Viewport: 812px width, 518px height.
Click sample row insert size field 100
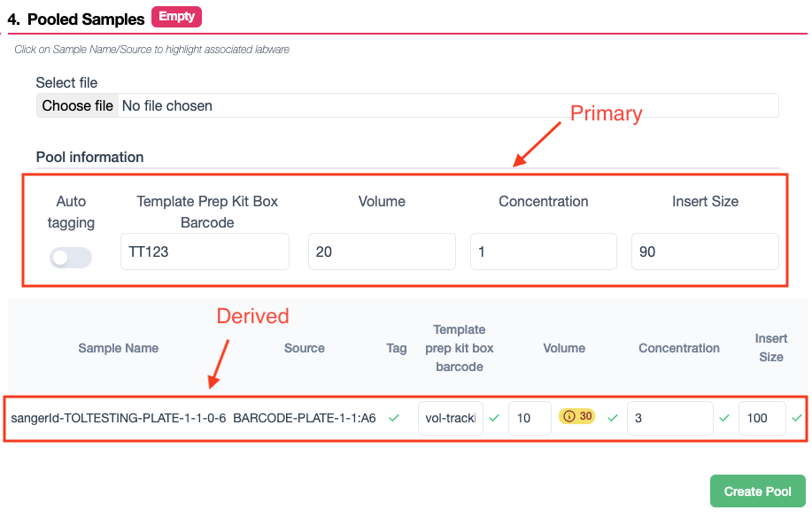(762, 418)
